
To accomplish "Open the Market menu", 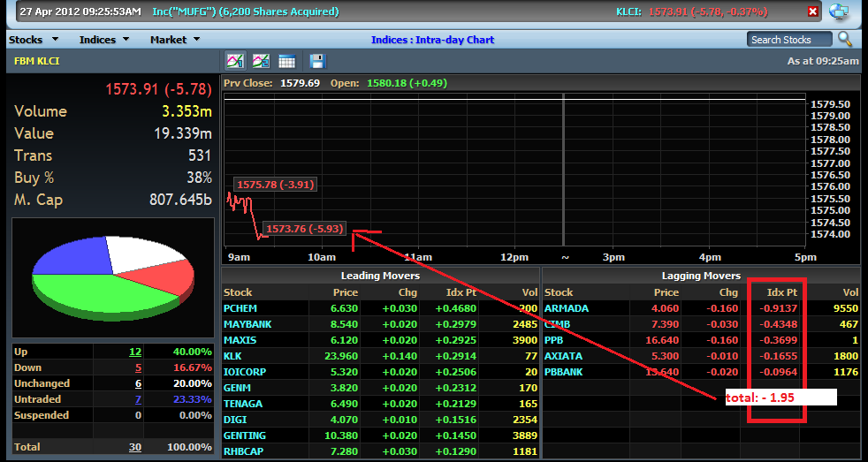I will pos(168,40).
